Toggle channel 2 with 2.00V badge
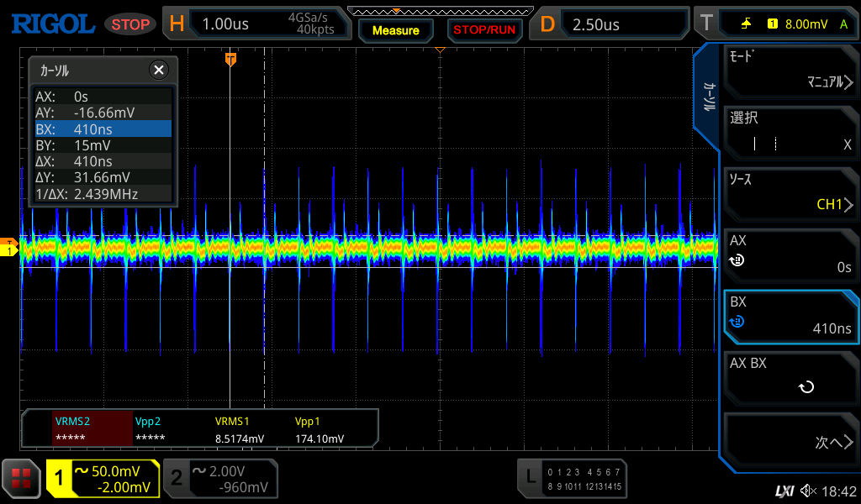This screenshot has width=861, height=504. pyautogui.click(x=219, y=479)
